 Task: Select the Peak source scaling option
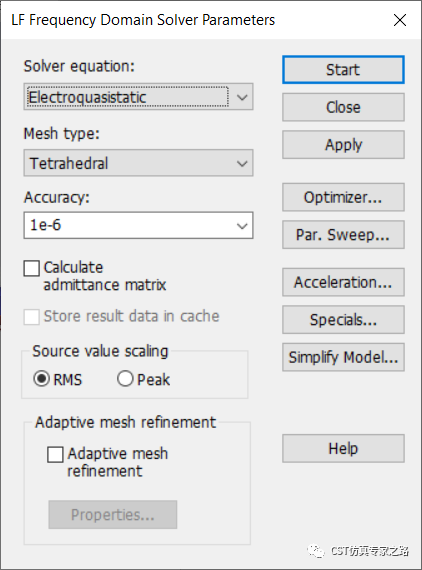[x=125, y=379]
